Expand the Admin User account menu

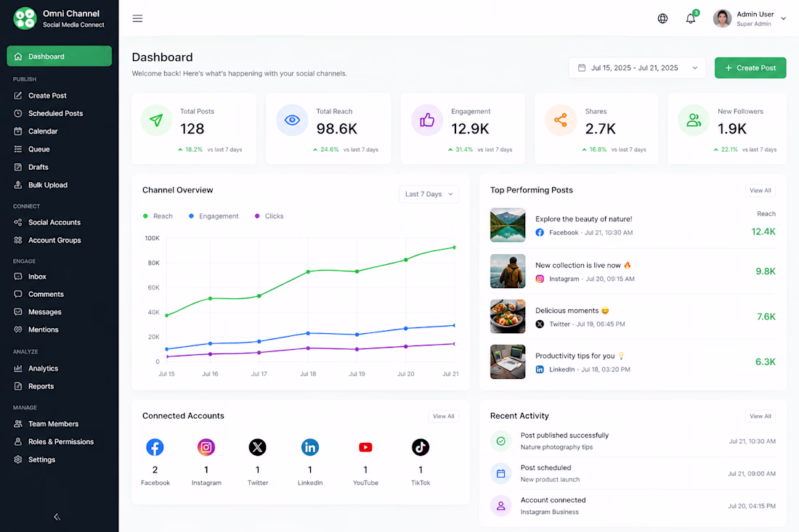tap(783, 18)
